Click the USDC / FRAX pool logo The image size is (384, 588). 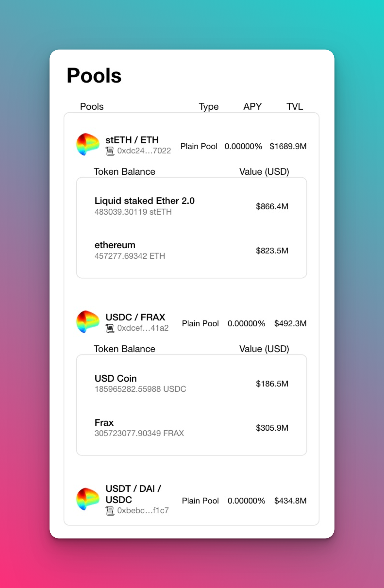[x=88, y=322]
